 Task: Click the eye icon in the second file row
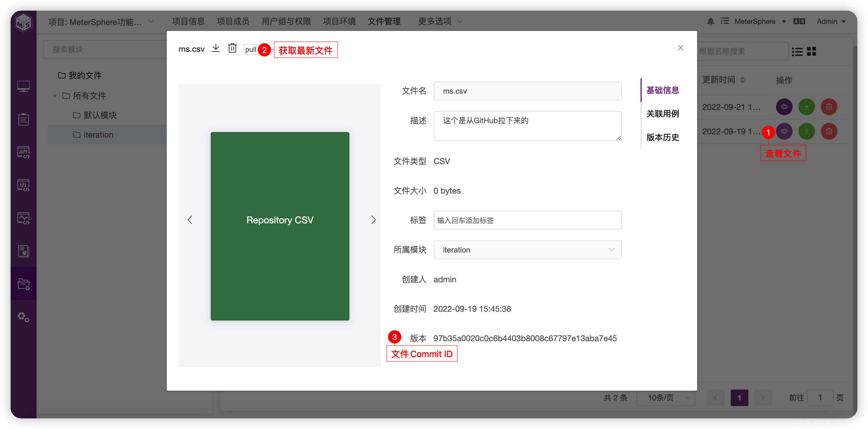coord(784,131)
